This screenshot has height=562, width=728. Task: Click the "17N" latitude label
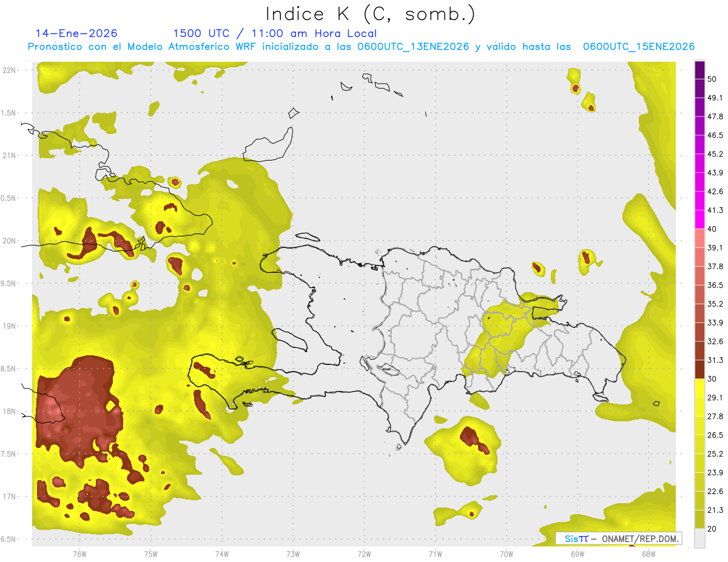pyautogui.click(x=10, y=497)
